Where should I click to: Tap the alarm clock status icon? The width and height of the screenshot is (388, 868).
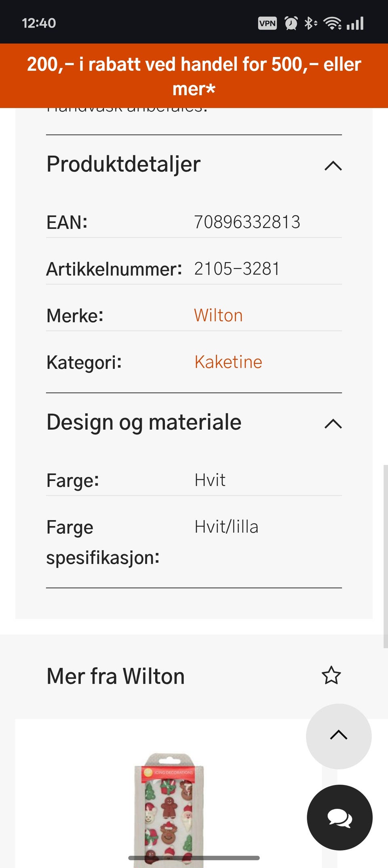click(x=291, y=23)
